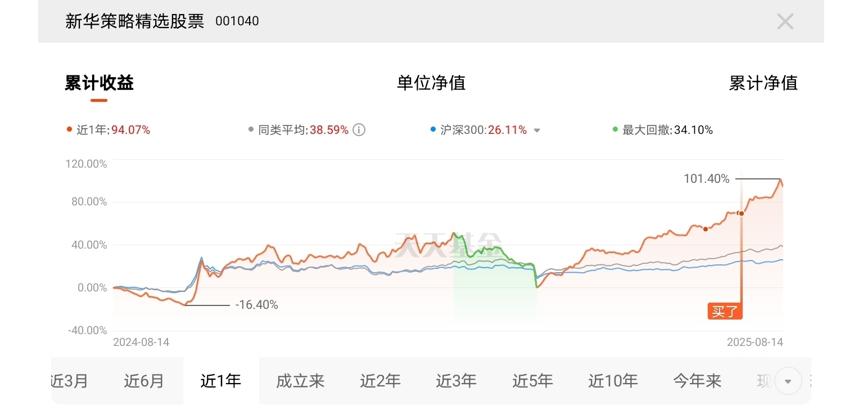Choose 近3年 period
Image resolution: width=868 pixels, height=405 pixels.
(456, 381)
